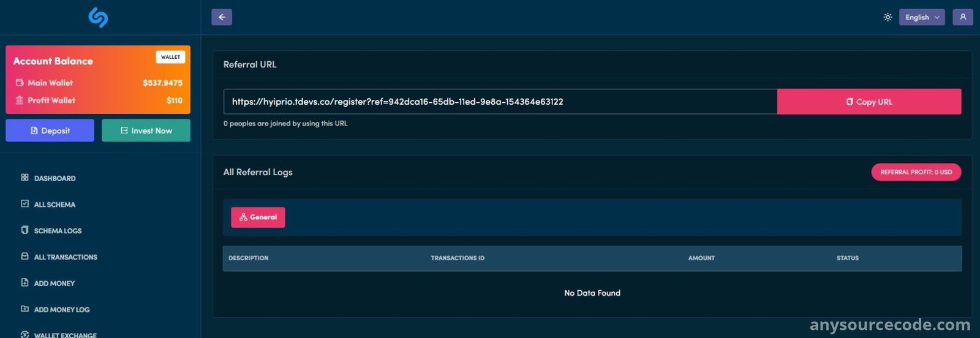Click Main Wallet balance $537.9475

162,83
